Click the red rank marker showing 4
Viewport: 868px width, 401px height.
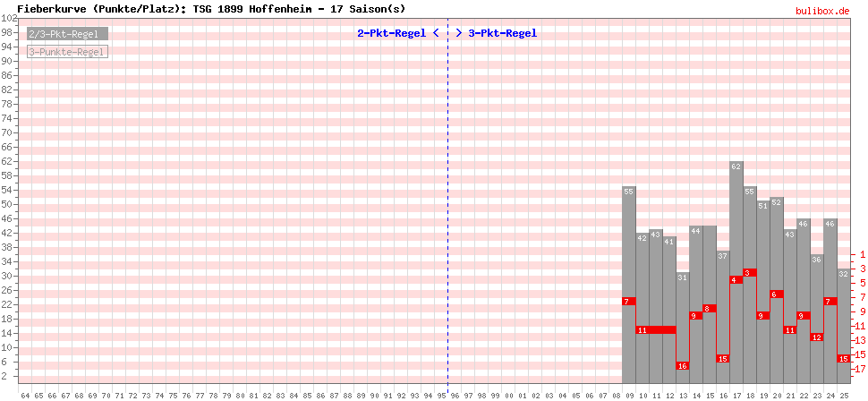736,280
